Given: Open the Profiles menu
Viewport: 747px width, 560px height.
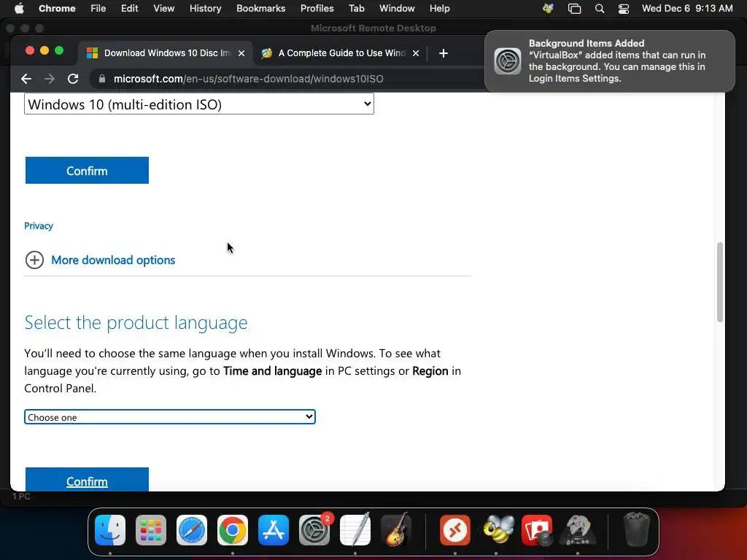Looking at the screenshot, I should [x=317, y=9].
